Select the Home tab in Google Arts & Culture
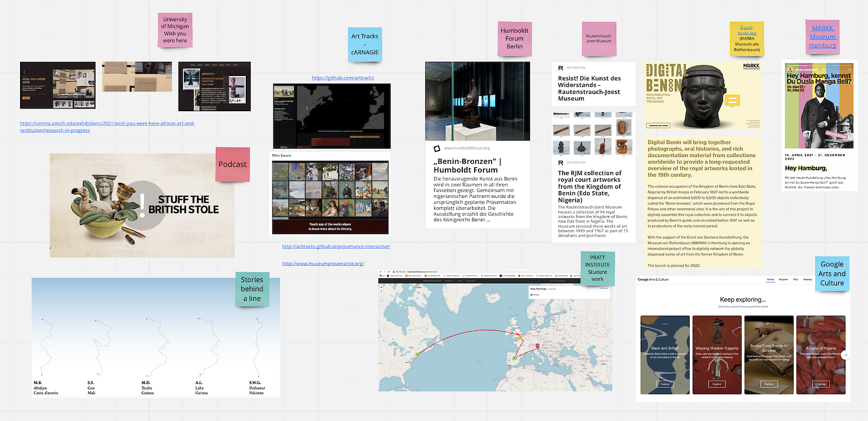868x421 pixels. [770, 279]
